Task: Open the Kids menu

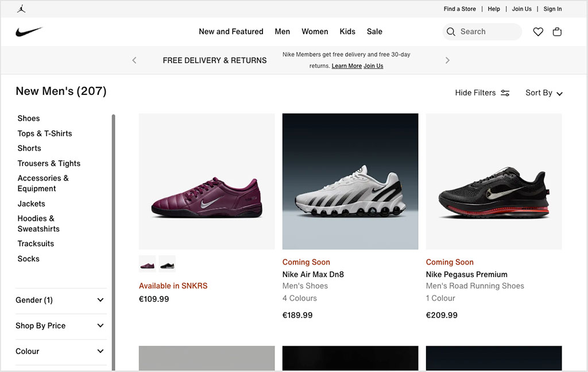Action: tap(347, 32)
